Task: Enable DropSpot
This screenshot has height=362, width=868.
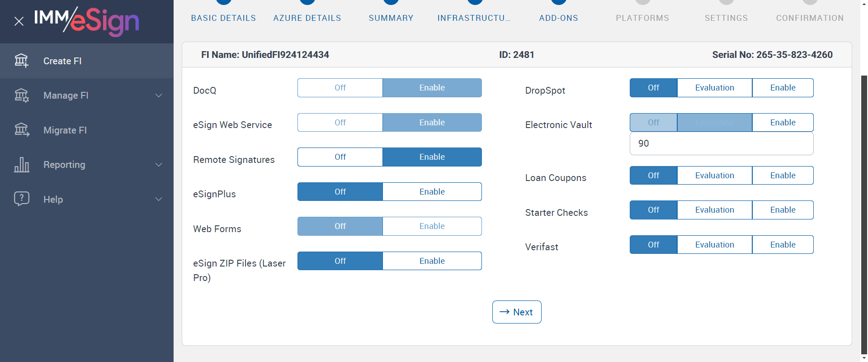Action: coord(783,88)
